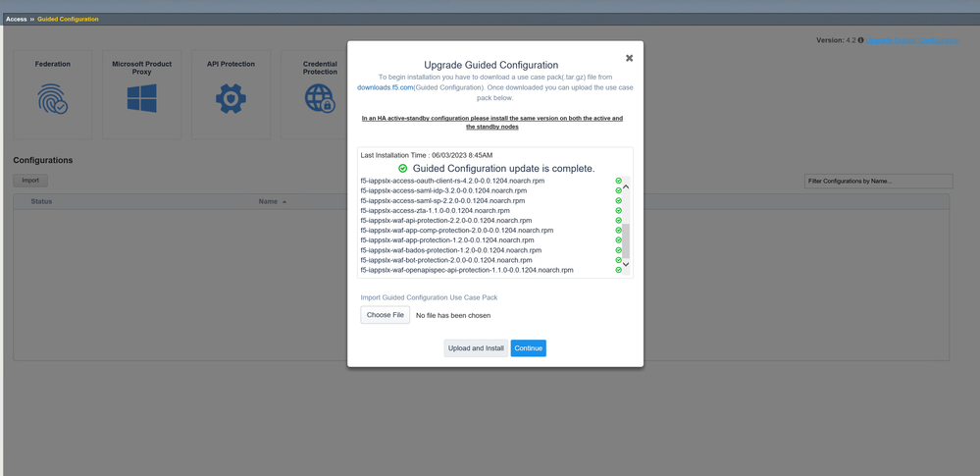Click check icon for waf-api-protection rpm
980x476 pixels.
(618, 220)
